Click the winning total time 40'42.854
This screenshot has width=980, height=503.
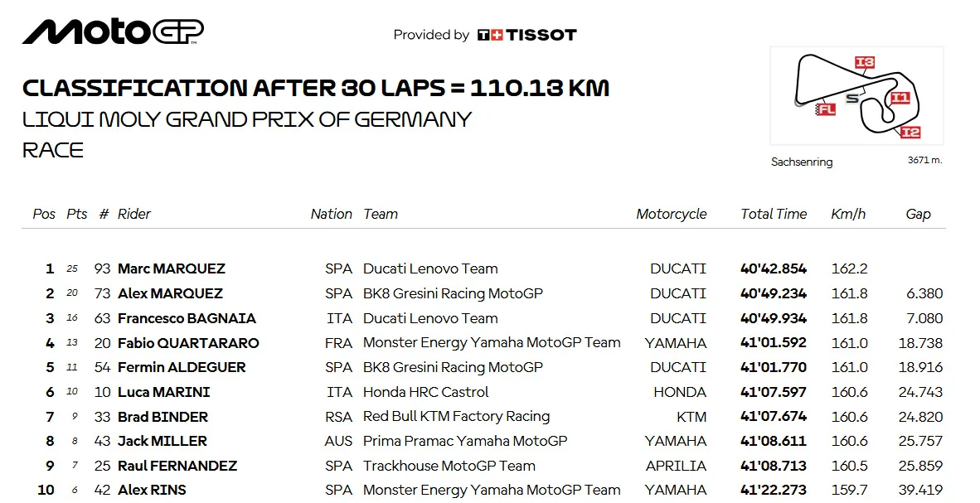[x=773, y=268]
